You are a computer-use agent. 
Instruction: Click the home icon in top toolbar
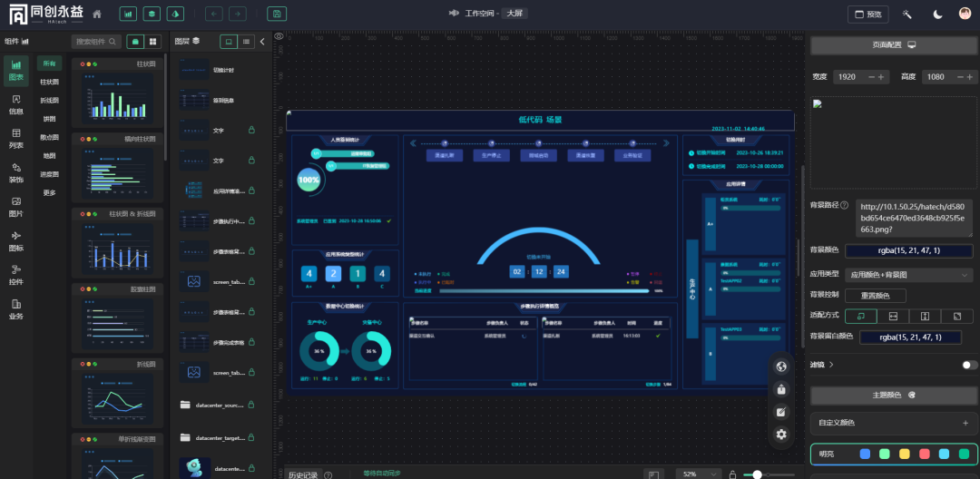[x=97, y=15]
